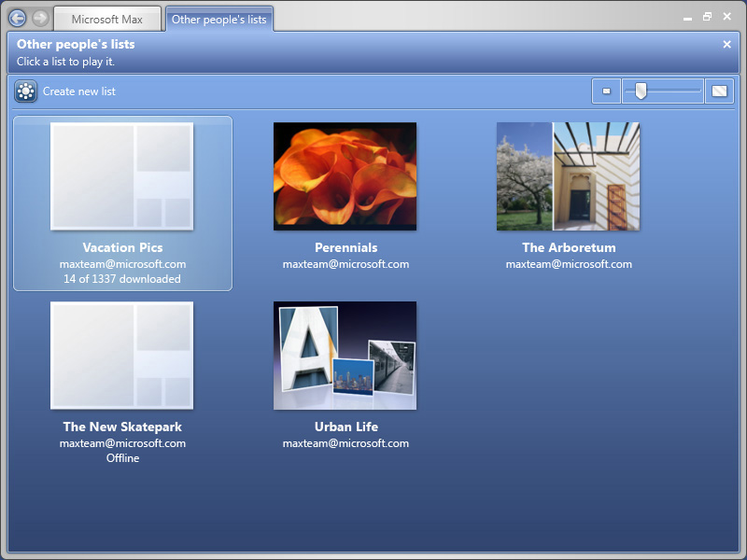Minimize the Microsoft Max window
This screenshot has width=747, height=560.
point(688,17)
